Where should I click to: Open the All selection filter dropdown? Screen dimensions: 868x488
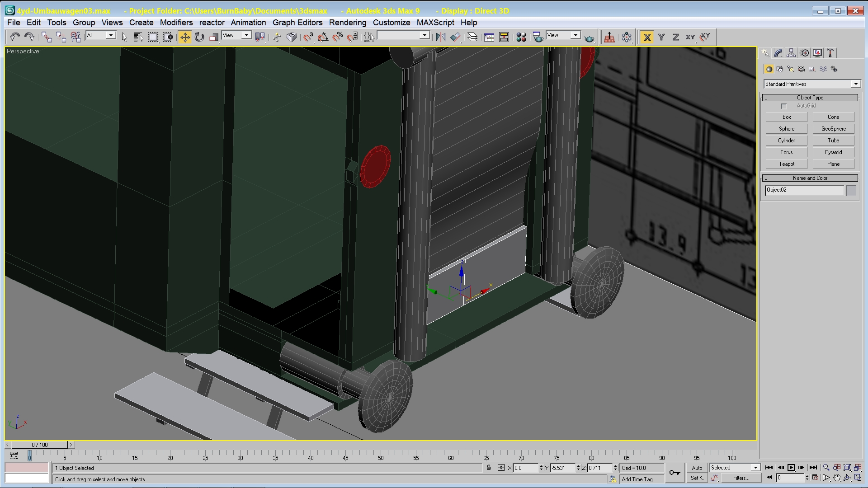coord(110,35)
